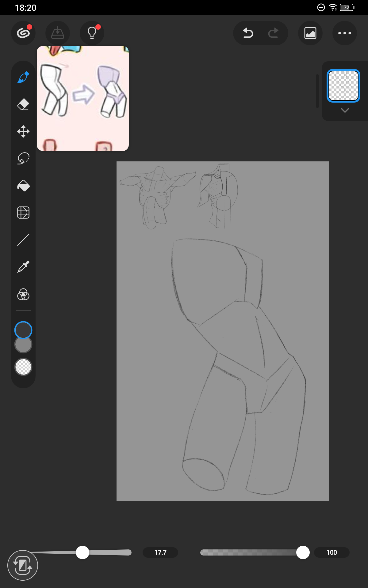Select the Brush pen tool

coord(23,77)
